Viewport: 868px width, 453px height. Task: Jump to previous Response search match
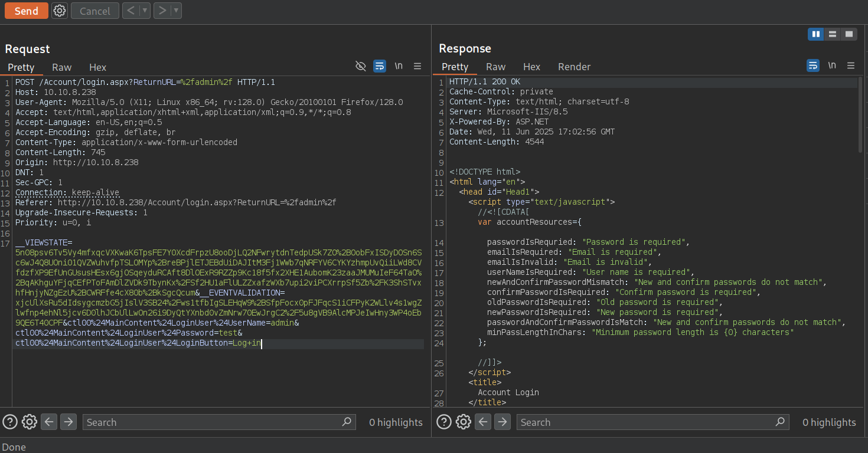[483, 422]
